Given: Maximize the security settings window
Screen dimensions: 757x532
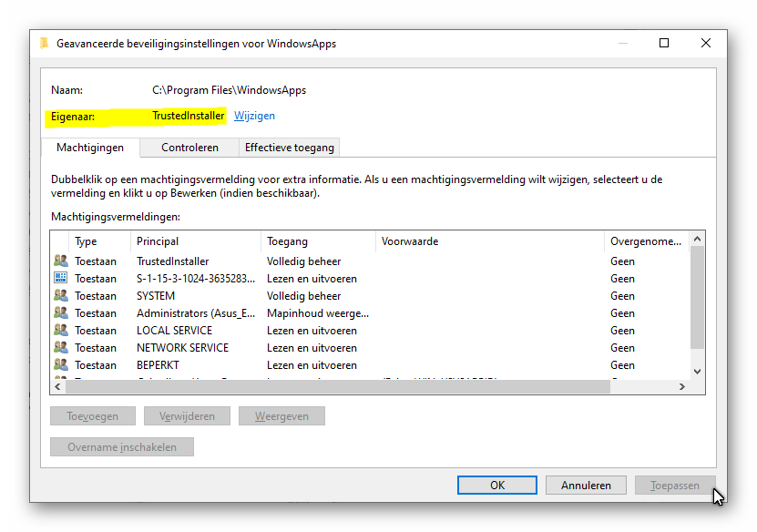Looking at the screenshot, I should (664, 43).
